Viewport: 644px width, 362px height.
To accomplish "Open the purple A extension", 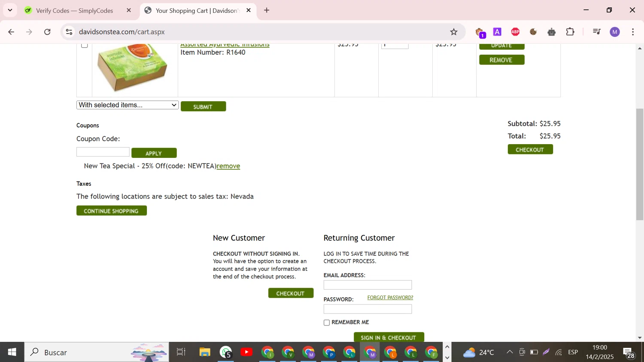I will tap(497, 32).
